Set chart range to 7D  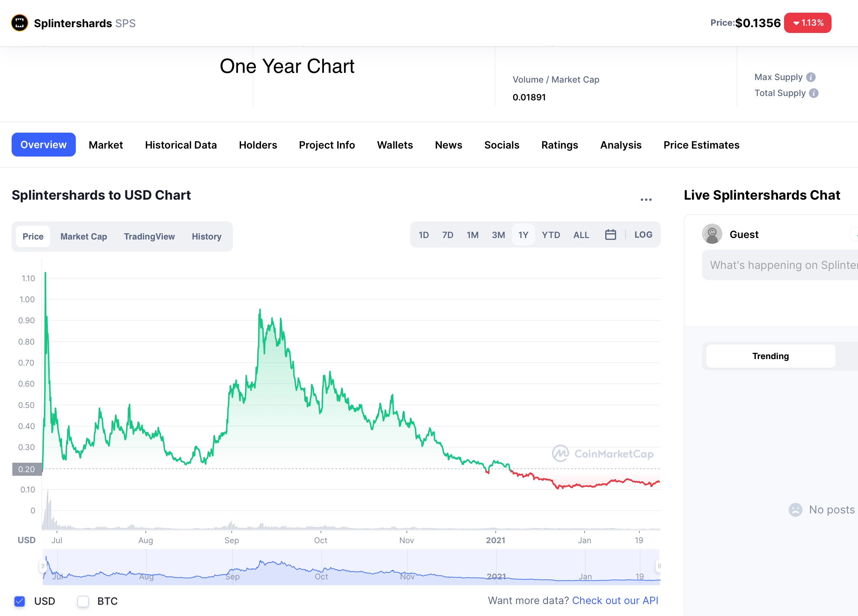[x=447, y=235]
